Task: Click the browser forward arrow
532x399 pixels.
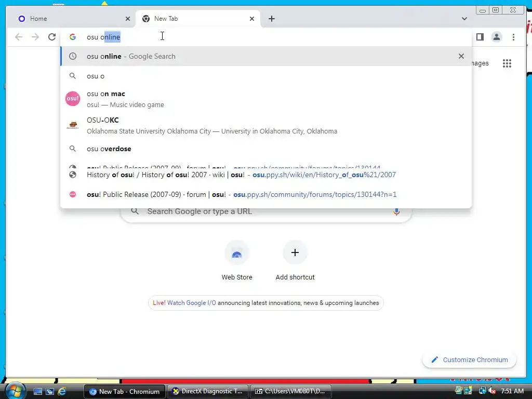Action: pyautogui.click(x=35, y=37)
